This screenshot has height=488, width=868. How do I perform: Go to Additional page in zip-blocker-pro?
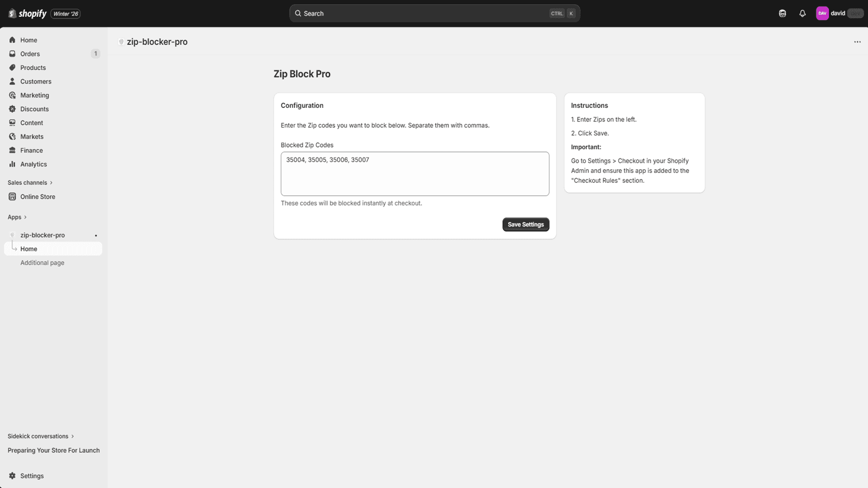point(42,263)
